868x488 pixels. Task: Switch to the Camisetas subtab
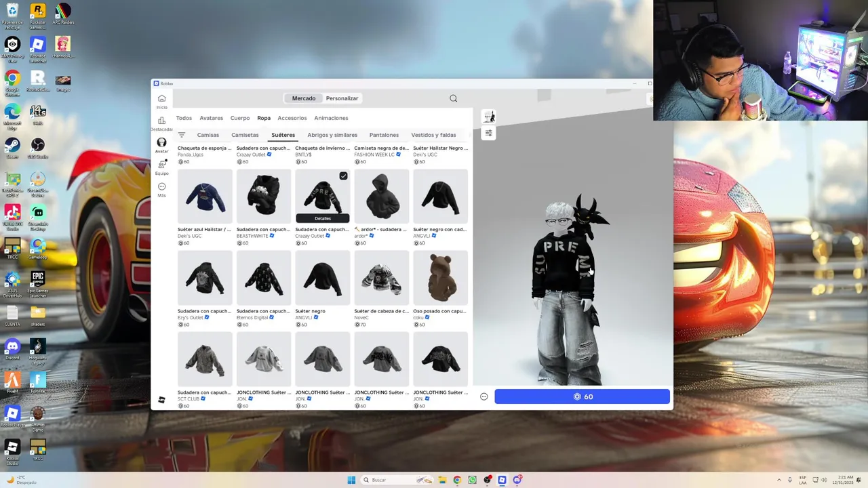coord(245,135)
